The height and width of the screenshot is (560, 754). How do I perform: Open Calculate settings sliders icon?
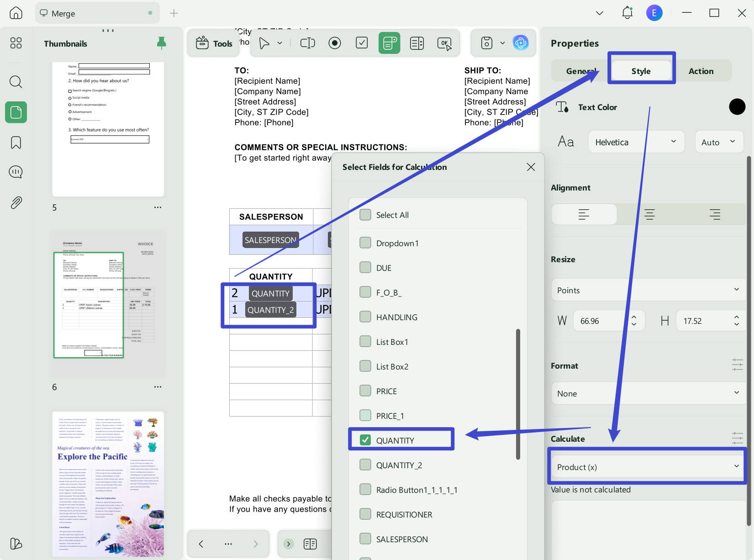point(737,438)
